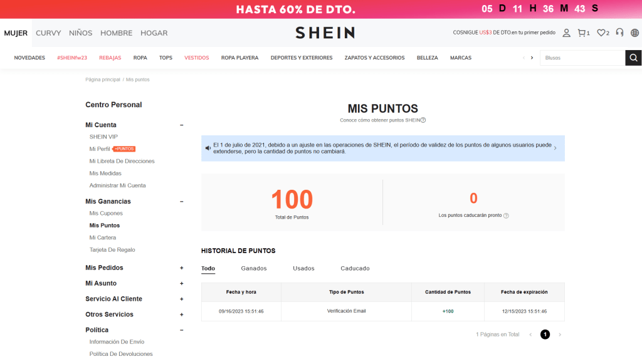Viewport: 642px width, 364px height.
Task: Open Política De Devoluciones link
Action: (121, 354)
